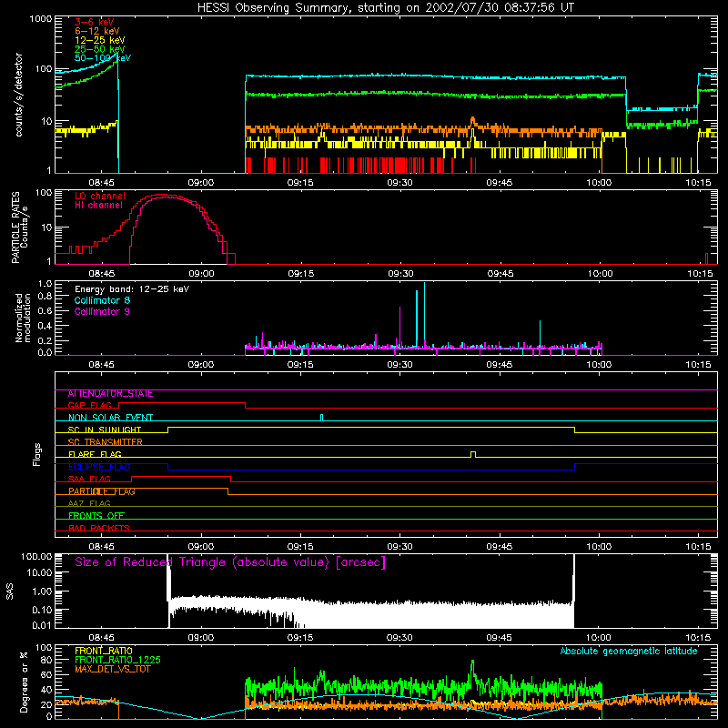Click the 09:00 tick under the particle rates plot

[x=201, y=274]
